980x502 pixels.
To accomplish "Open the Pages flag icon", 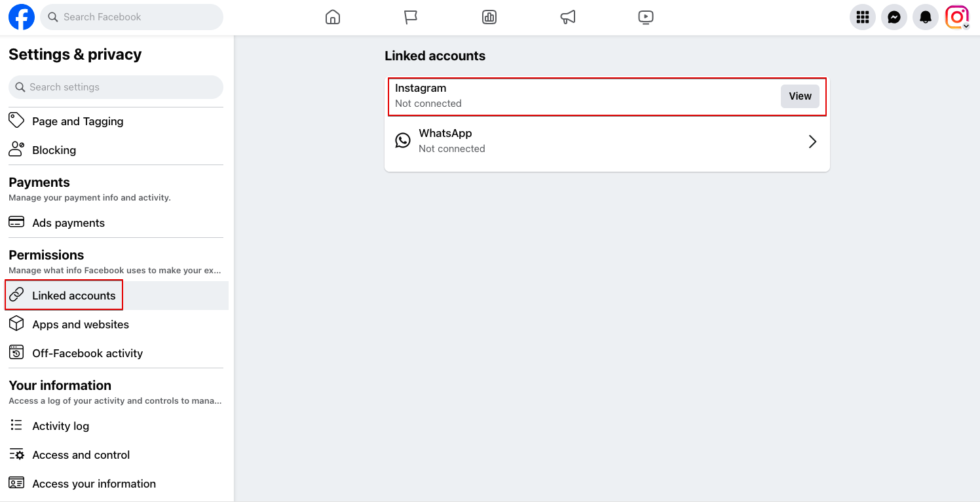I will (411, 17).
